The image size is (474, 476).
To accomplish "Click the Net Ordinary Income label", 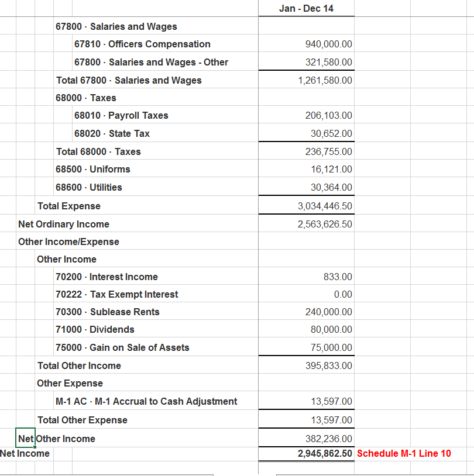I will (63, 224).
